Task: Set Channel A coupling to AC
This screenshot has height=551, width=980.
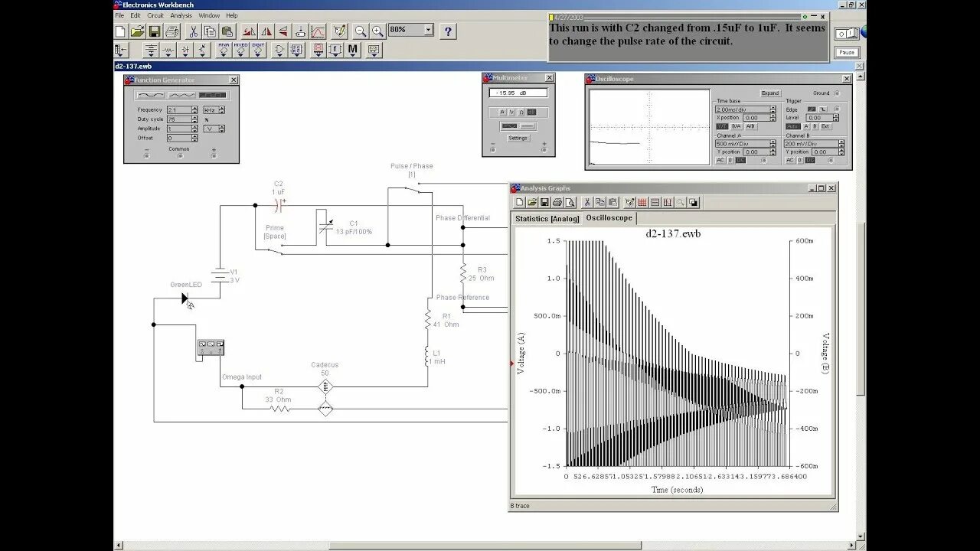Action: [720, 160]
